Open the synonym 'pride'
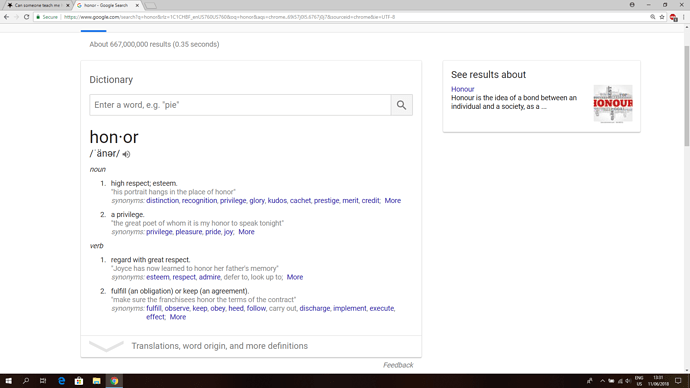Image resolution: width=690 pixels, height=388 pixels. pyautogui.click(x=213, y=232)
